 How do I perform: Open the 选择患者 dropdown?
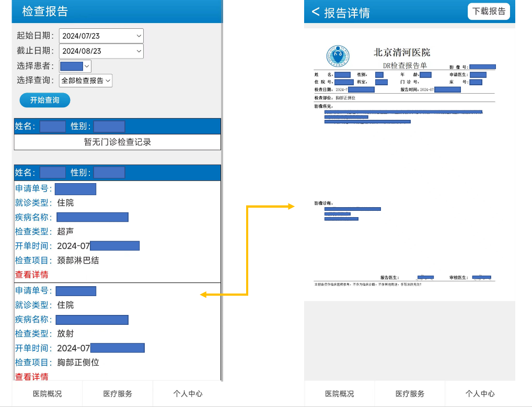(x=75, y=66)
